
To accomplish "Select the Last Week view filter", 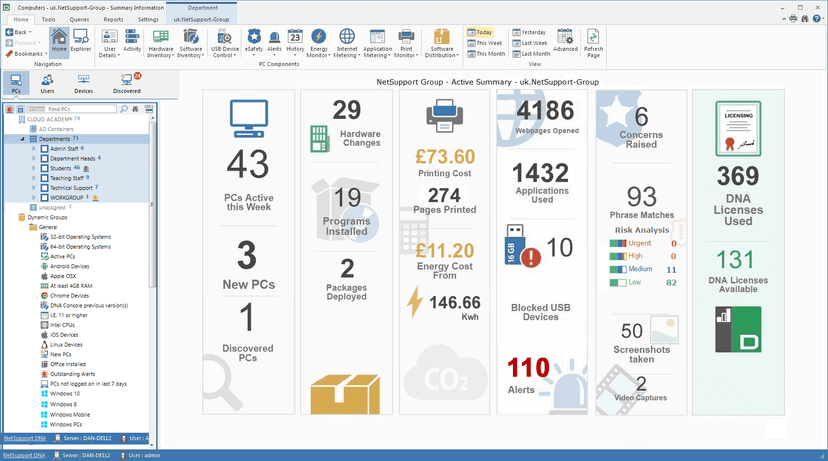I will tap(530, 43).
